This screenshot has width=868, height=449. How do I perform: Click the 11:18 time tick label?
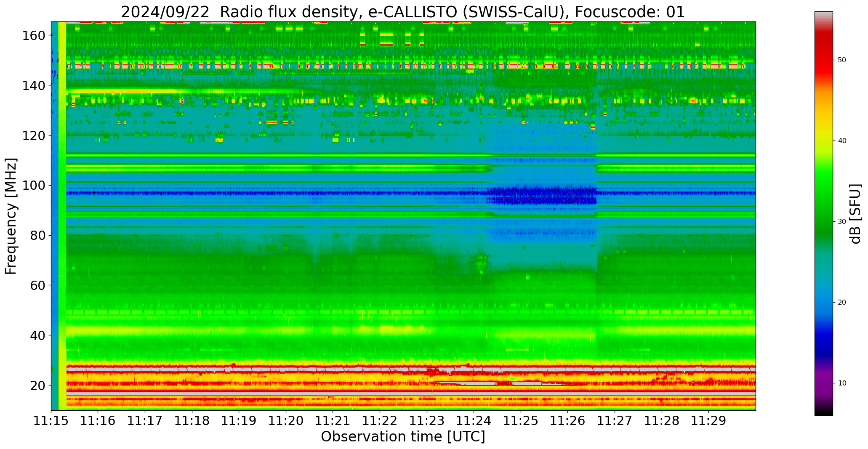point(192,421)
